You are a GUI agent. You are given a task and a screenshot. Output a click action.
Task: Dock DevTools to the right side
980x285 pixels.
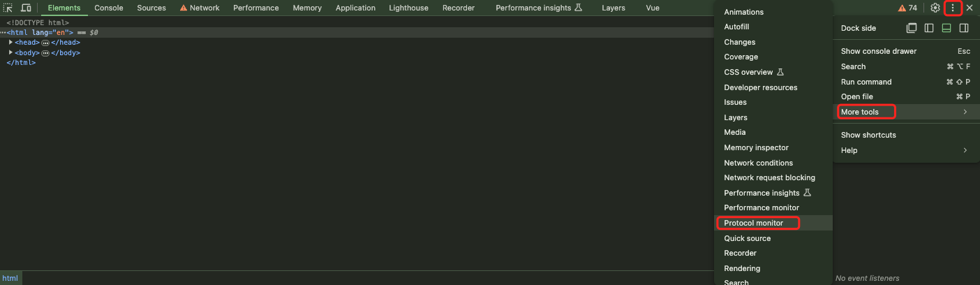click(x=964, y=28)
